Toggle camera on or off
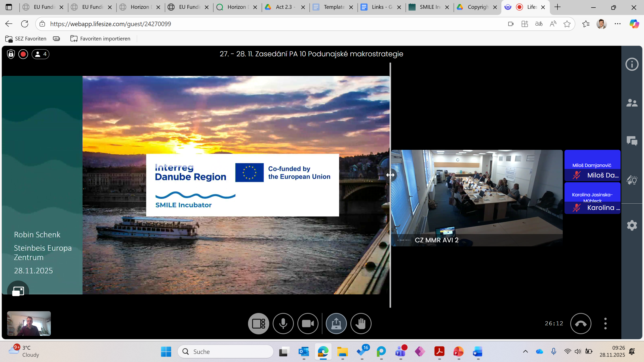The width and height of the screenshot is (644, 362). pyautogui.click(x=308, y=324)
